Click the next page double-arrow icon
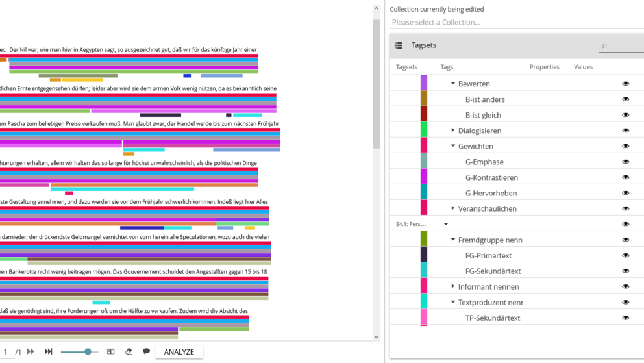The width and height of the screenshot is (644, 363). coord(31,351)
